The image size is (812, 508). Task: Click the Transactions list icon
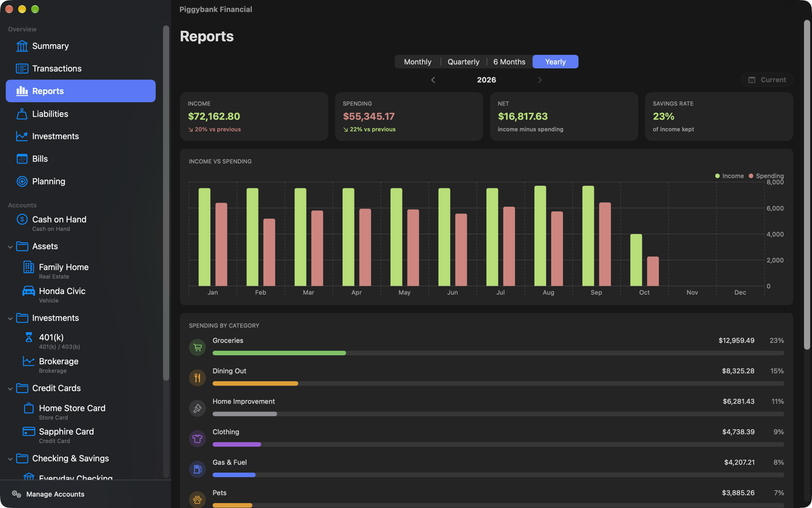point(22,69)
